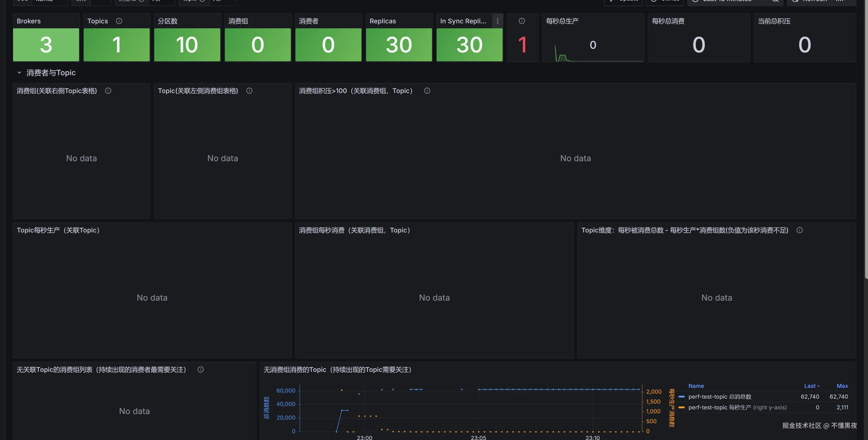Sort legend by the Max column

pos(842,386)
